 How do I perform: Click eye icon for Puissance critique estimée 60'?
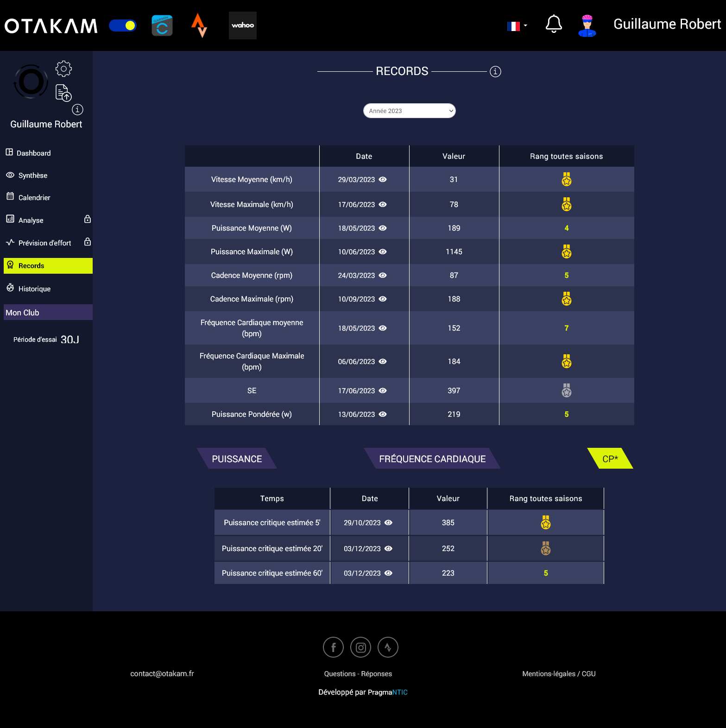pyautogui.click(x=388, y=573)
